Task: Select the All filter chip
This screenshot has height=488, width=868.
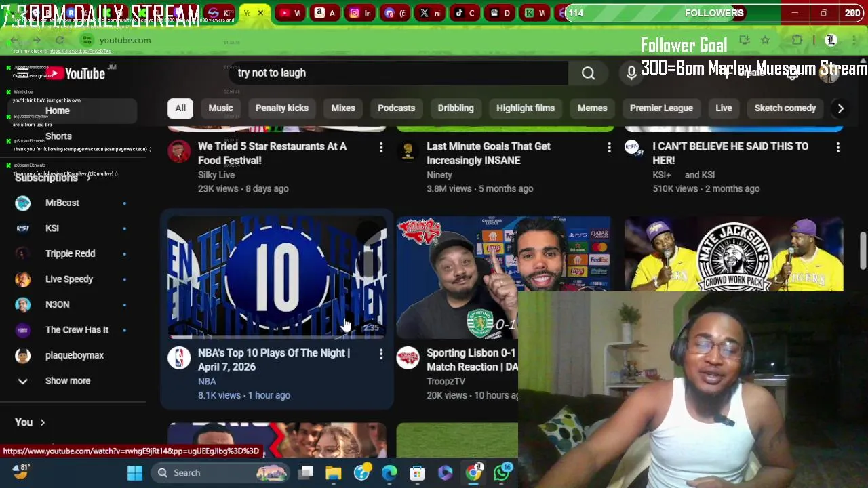Action: (180, 108)
